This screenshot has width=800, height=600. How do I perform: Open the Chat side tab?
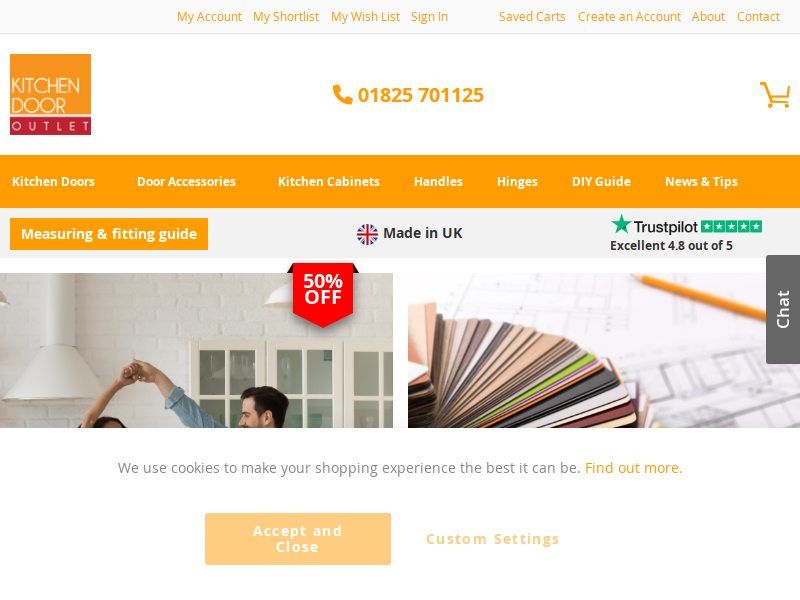click(x=783, y=309)
